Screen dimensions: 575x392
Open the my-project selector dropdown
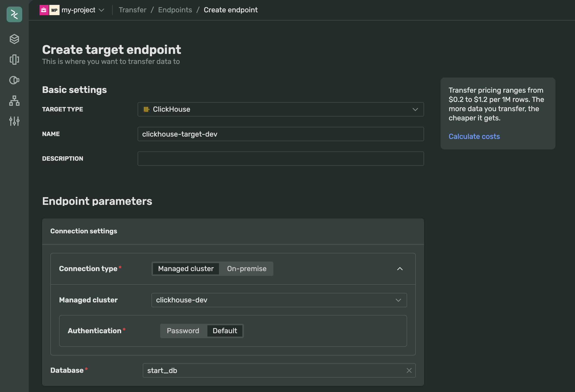coord(83,10)
